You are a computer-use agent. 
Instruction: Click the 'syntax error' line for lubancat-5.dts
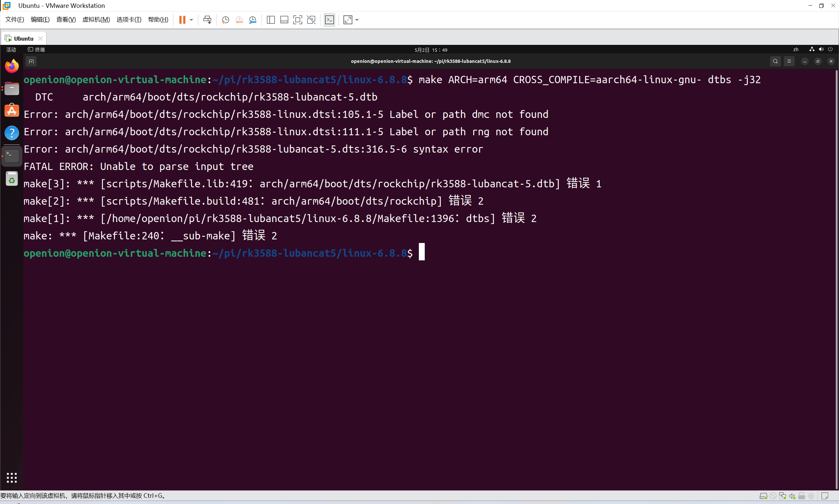[x=253, y=149]
